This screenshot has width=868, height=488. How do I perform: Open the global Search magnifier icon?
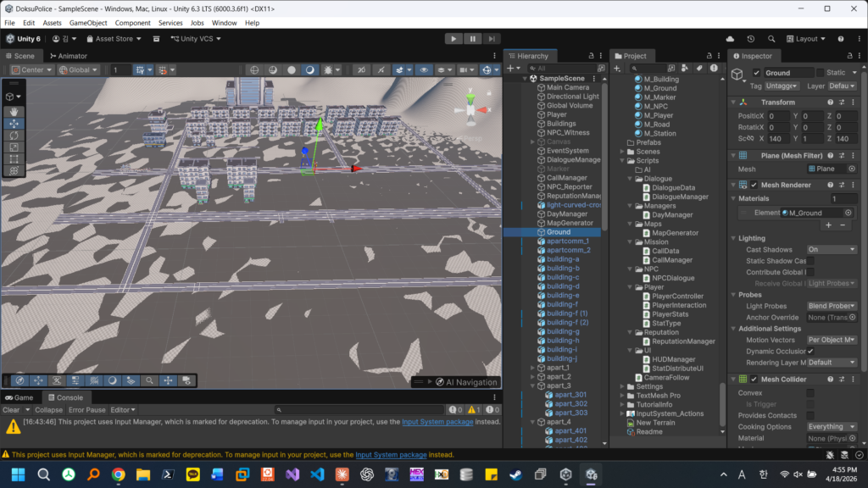(x=771, y=39)
